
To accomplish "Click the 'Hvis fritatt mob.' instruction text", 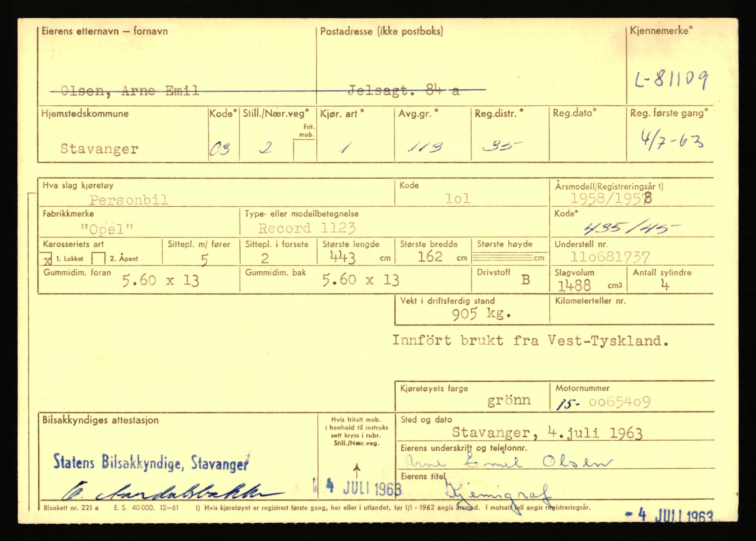I will 357,431.
